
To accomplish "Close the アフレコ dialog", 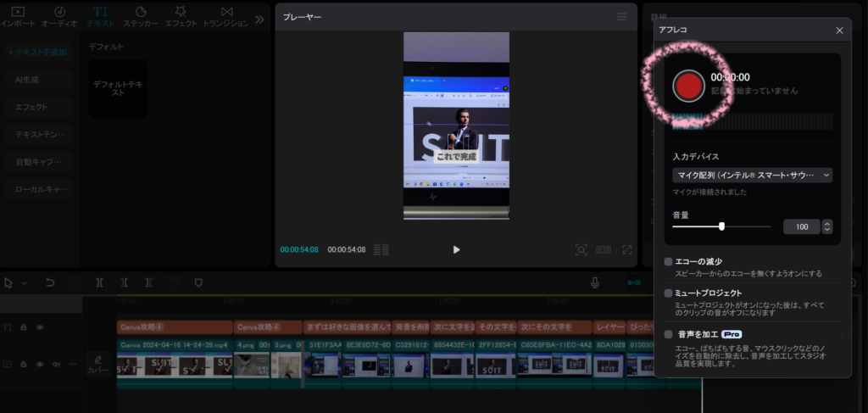I will tap(839, 31).
